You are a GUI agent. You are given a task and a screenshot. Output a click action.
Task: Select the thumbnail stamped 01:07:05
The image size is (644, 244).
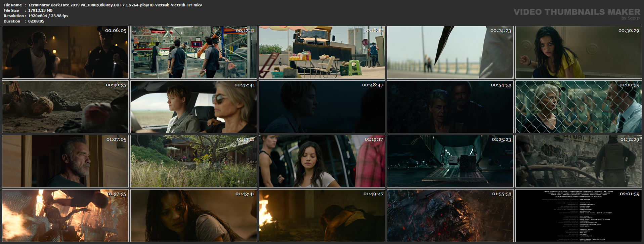(x=66, y=161)
